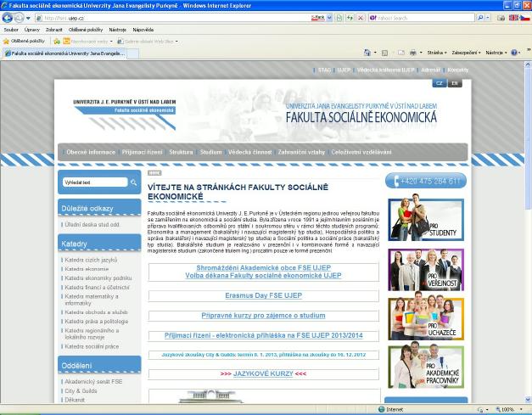Open the address bar history dropdown
This screenshot has width=532, height=415.
[329, 18]
